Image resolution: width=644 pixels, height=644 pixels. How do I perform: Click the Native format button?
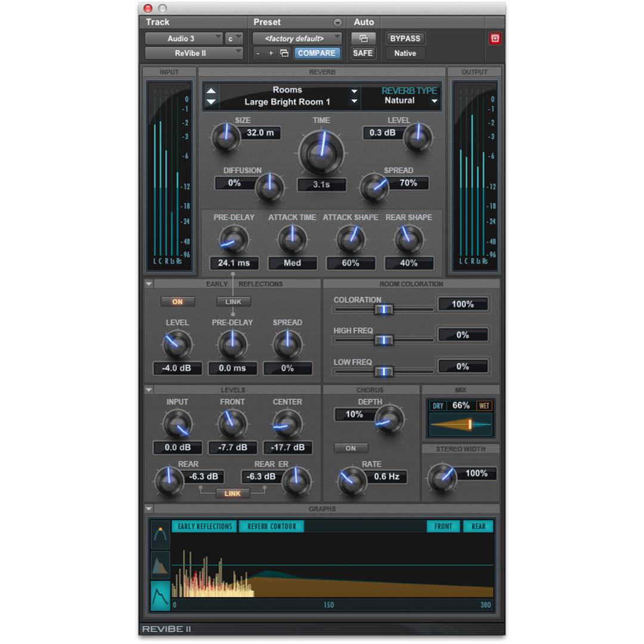point(405,53)
